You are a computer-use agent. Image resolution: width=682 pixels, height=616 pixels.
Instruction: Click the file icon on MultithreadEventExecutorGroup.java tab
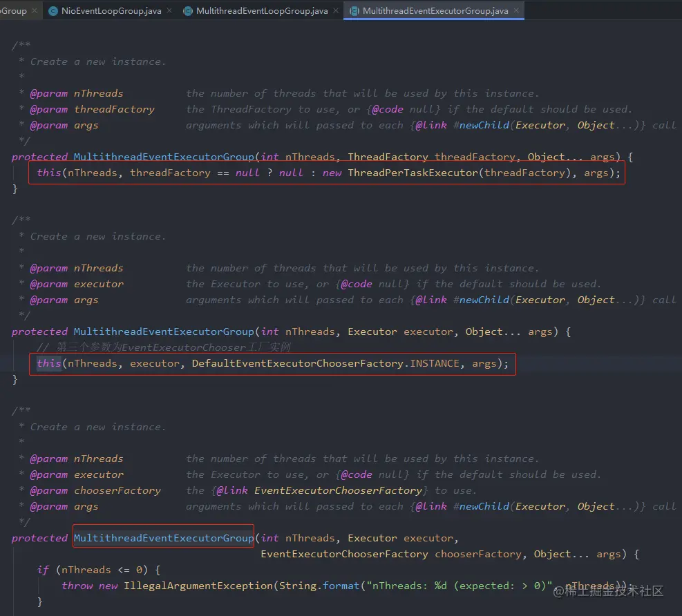pyautogui.click(x=354, y=11)
